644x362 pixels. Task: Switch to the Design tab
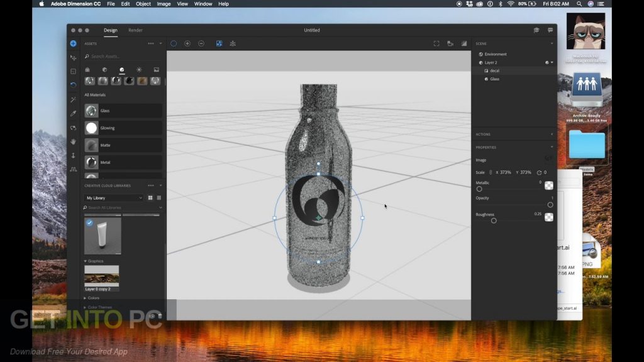111,30
